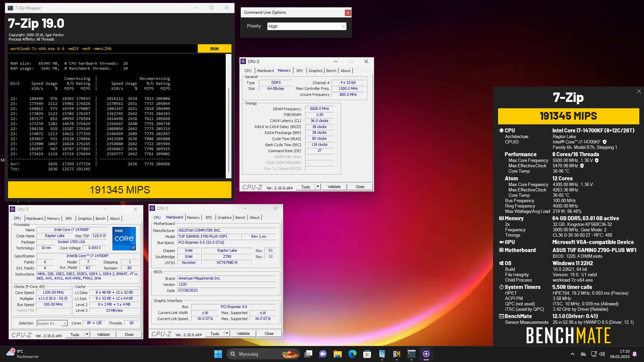644x362 pixels.
Task: Open the Priority dropdown set to High
Action: click(307, 26)
